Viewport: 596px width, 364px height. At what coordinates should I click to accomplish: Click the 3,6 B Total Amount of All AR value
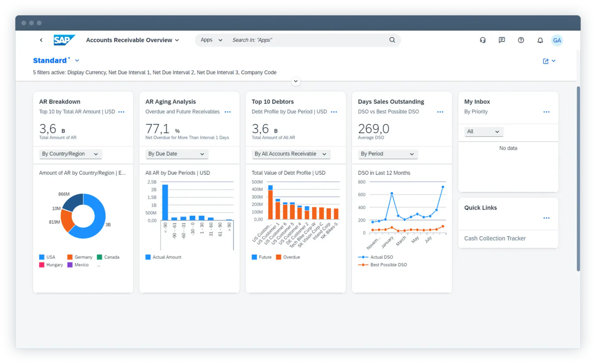click(265, 129)
